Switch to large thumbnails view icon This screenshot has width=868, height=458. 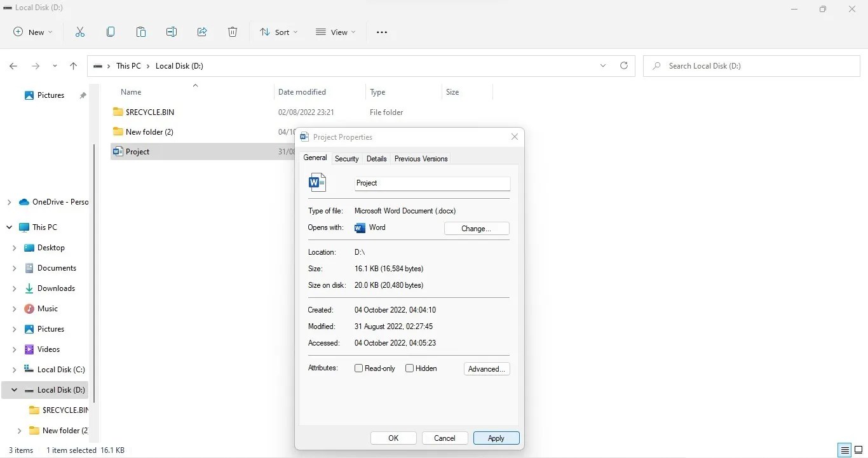860,450
